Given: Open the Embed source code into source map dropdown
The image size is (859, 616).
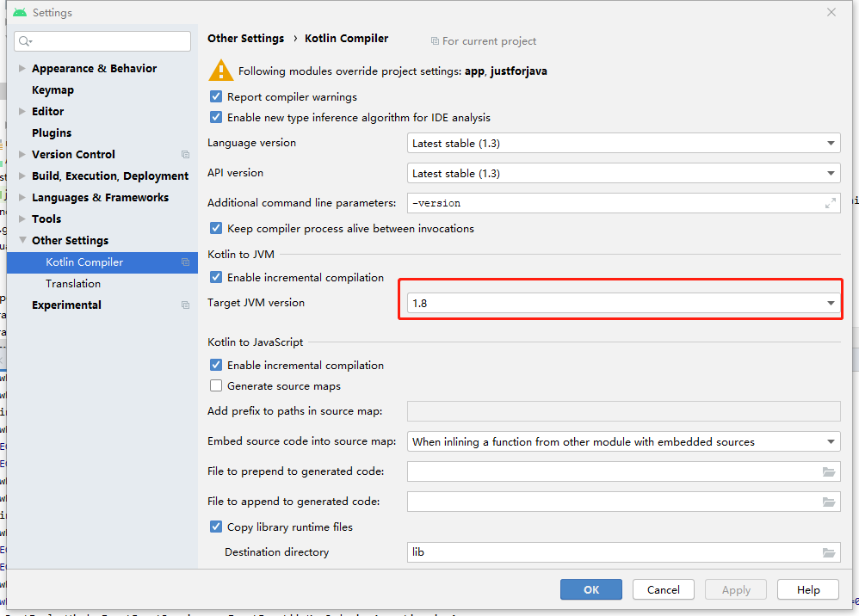Looking at the screenshot, I should [x=623, y=442].
